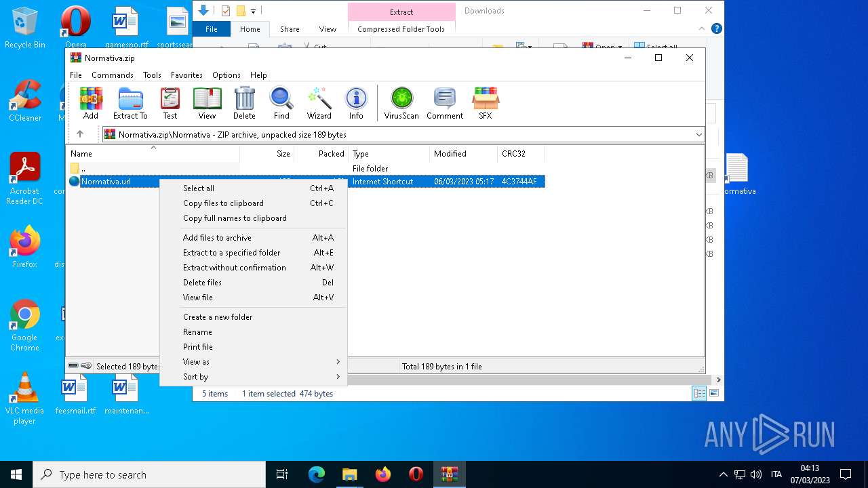
Task: Switch Explorer to details view
Action: coord(699,393)
